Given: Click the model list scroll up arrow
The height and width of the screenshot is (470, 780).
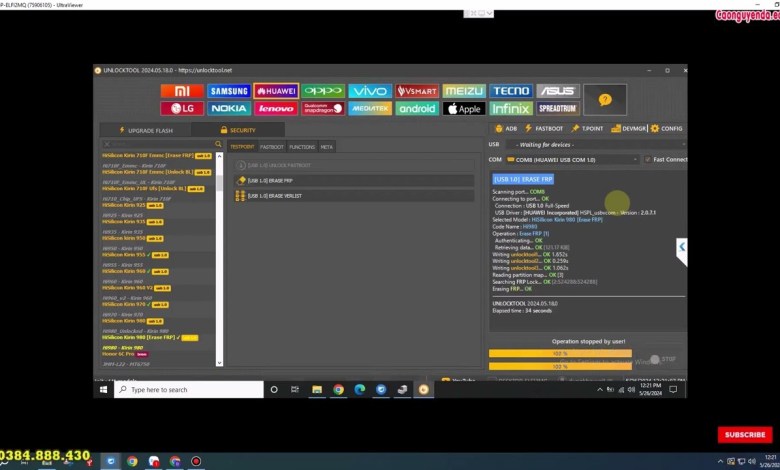Looking at the screenshot, I should (219, 157).
